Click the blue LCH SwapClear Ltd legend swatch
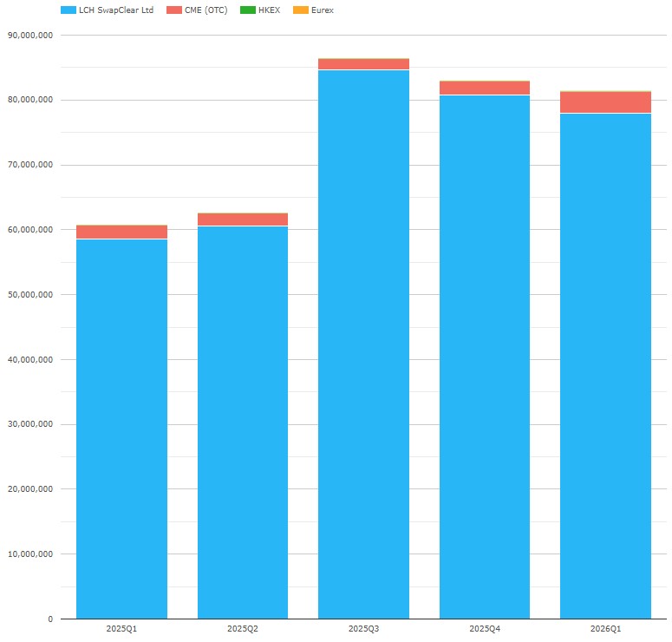Image resolution: width=672 pixels, height=642 pixels. coord(69,10)
